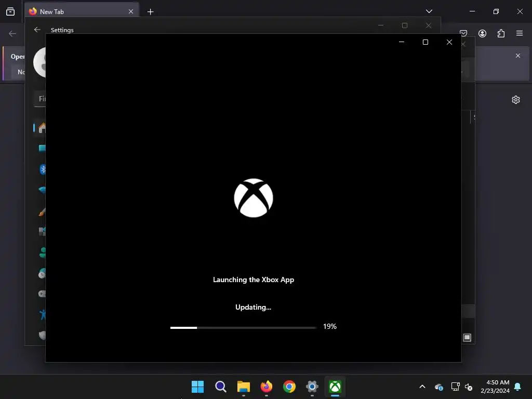Dismiss the Firefox notification banner
The height and width of the screenshot is (399, 532).
tap(518, 56)
